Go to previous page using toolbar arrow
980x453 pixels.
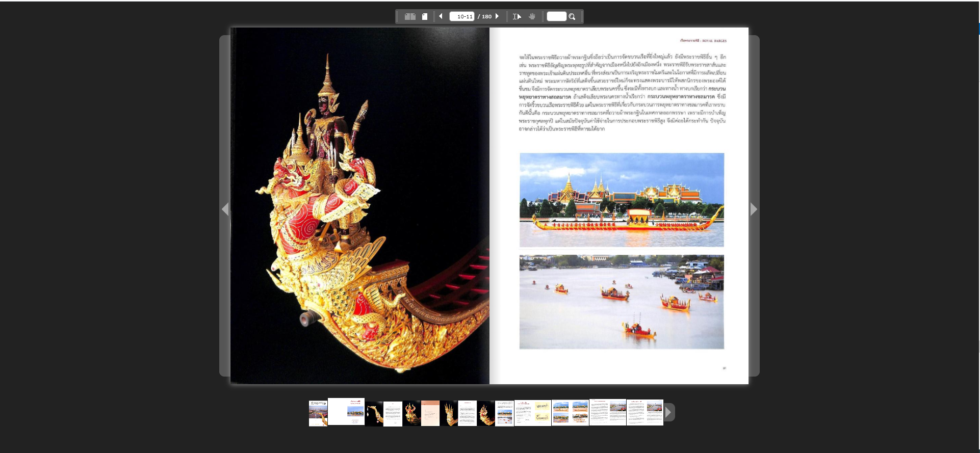click(x=441, y=16)
